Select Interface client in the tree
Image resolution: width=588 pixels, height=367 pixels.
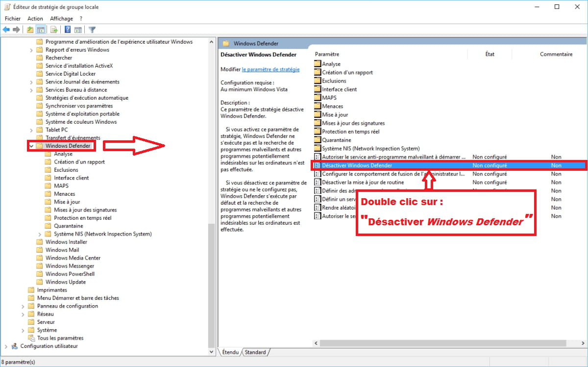[x=71, y=178]
